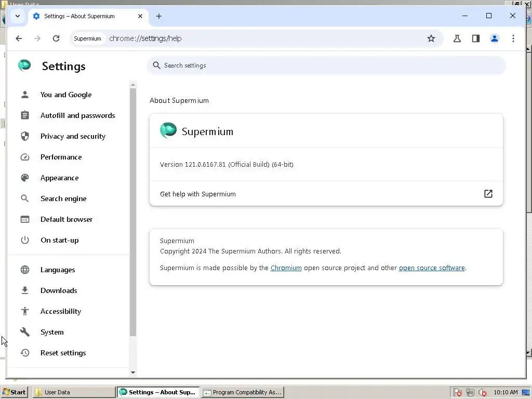
Task: Open the Windows Start menu
Action: coord(14,392)
